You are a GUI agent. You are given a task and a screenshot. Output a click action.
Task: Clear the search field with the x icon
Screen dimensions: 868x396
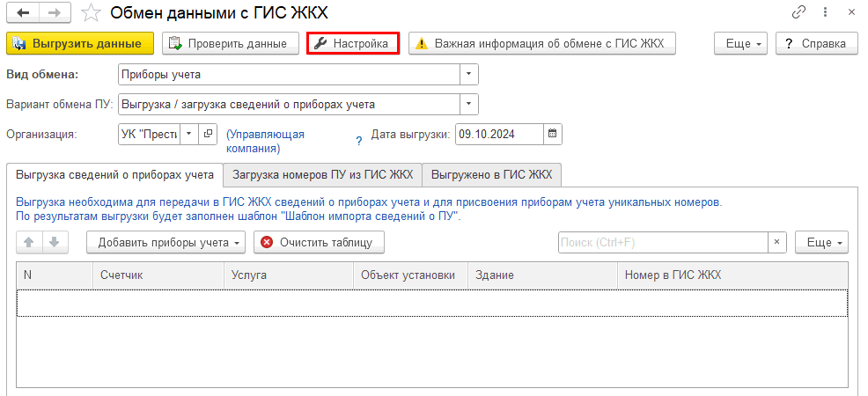[777, 242]
